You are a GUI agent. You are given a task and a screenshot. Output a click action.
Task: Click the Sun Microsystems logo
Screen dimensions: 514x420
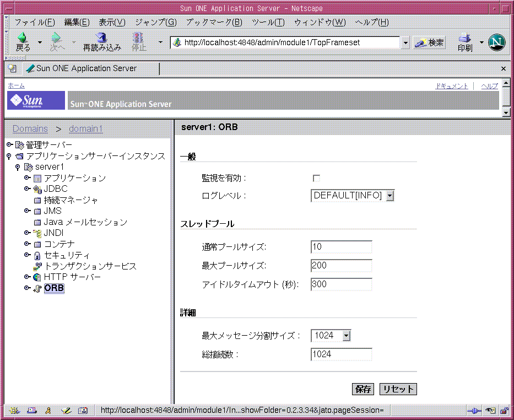tap(36, 100)
